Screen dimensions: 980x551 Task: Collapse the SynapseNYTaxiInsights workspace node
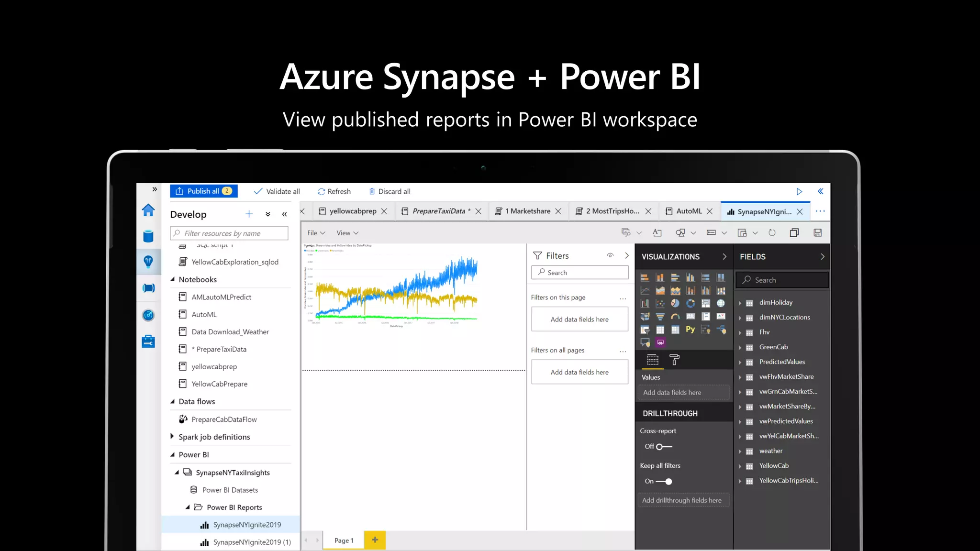[177, 473]
